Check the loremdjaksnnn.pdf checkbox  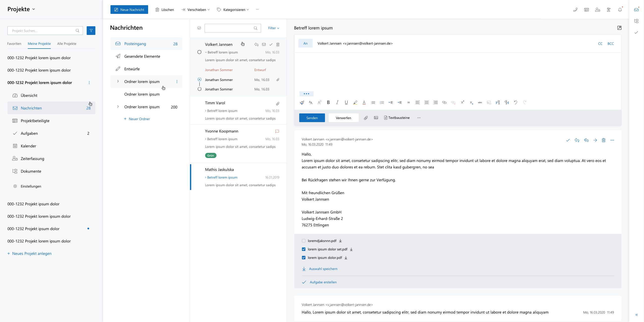pos(303,241)
